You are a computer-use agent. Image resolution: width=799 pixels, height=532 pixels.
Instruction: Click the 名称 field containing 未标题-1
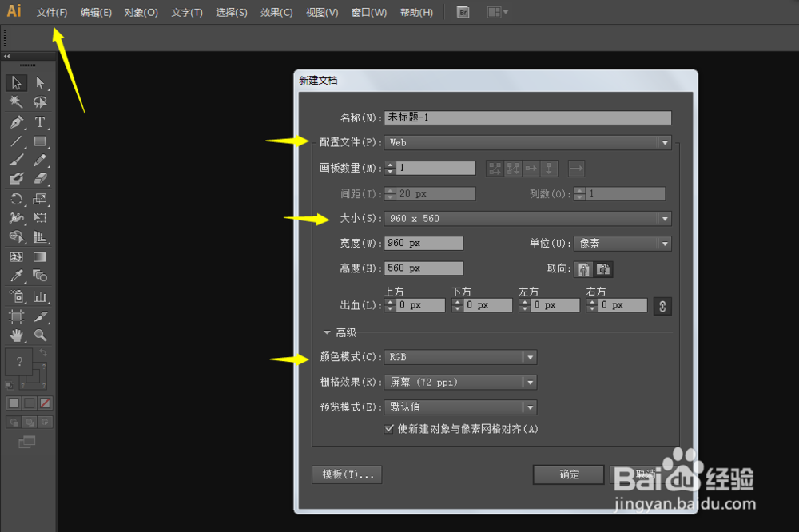[x=527, y=117]
